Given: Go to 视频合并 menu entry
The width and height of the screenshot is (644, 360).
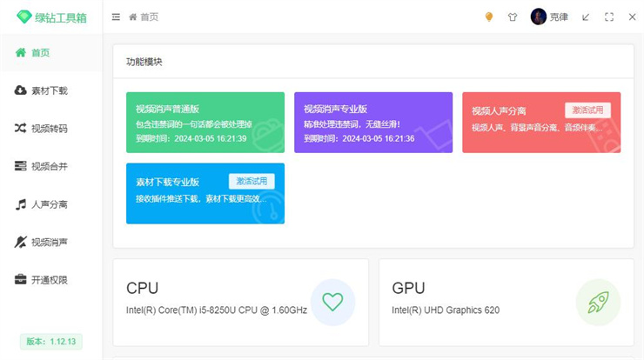Looking at the screenshot, I should tap(51, 166).
